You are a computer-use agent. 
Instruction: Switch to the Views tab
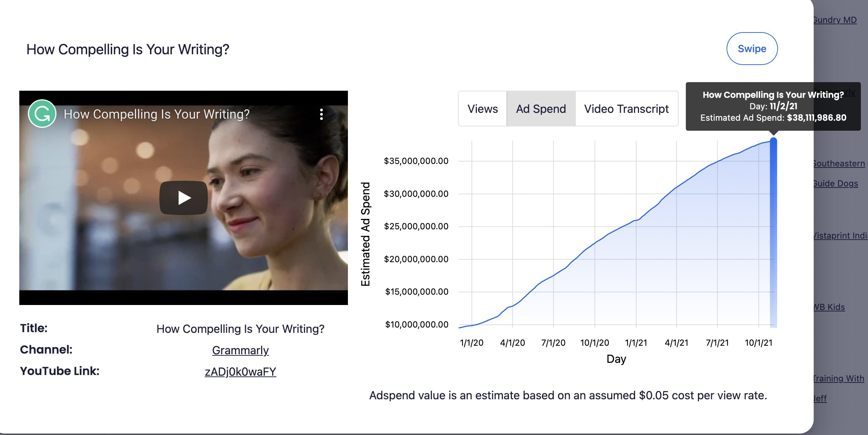[x=483, y=109]
